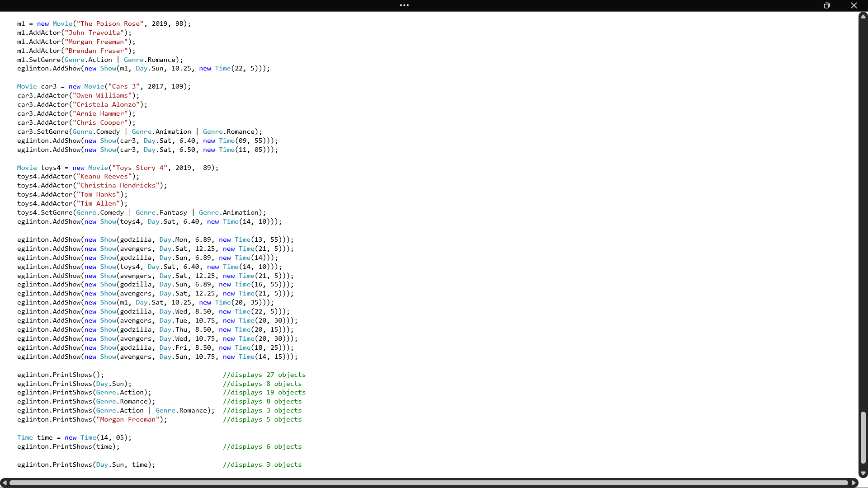Screen dimensions: 868x488
Task: Click the three-dots menu in the title bar
Action: [404, 5]
